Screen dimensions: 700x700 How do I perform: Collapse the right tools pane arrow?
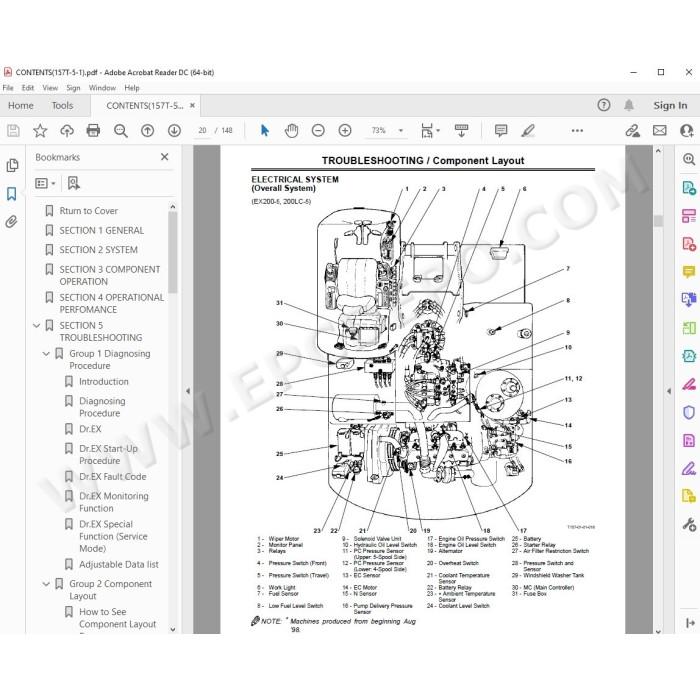(668, 391)
